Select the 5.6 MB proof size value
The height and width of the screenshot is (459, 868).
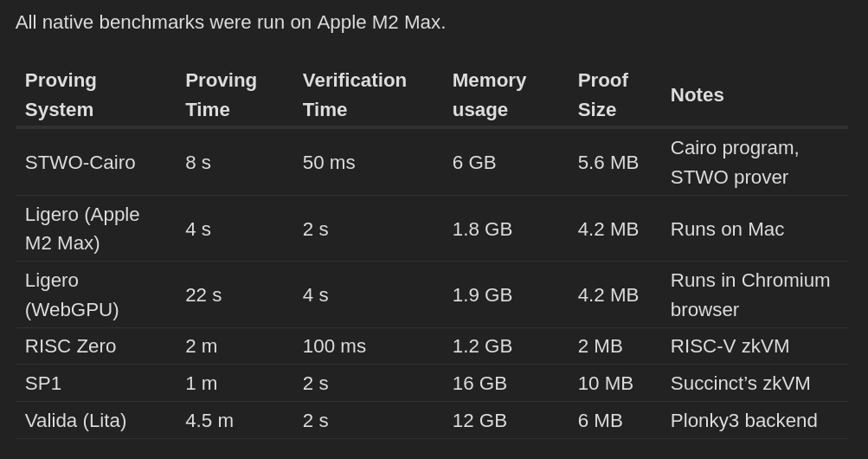[x=608, y=163]
